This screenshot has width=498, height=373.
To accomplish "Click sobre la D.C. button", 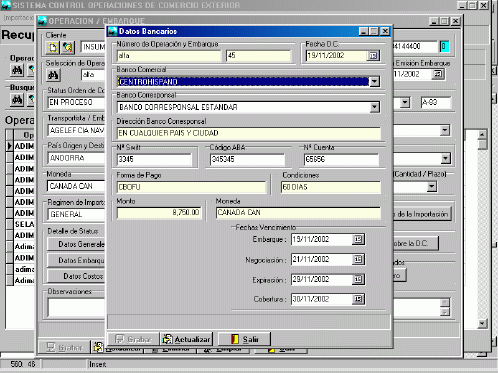I will pos(416,243).
